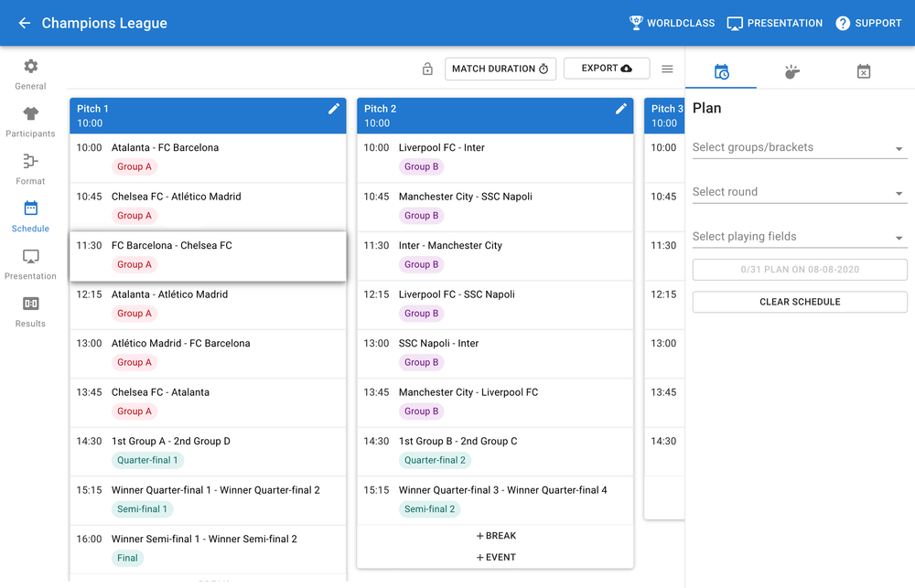Toggle the schedule lock icon
Viewport: 915px width, 588px height.
pyautogui.click(x=427, y=69)
